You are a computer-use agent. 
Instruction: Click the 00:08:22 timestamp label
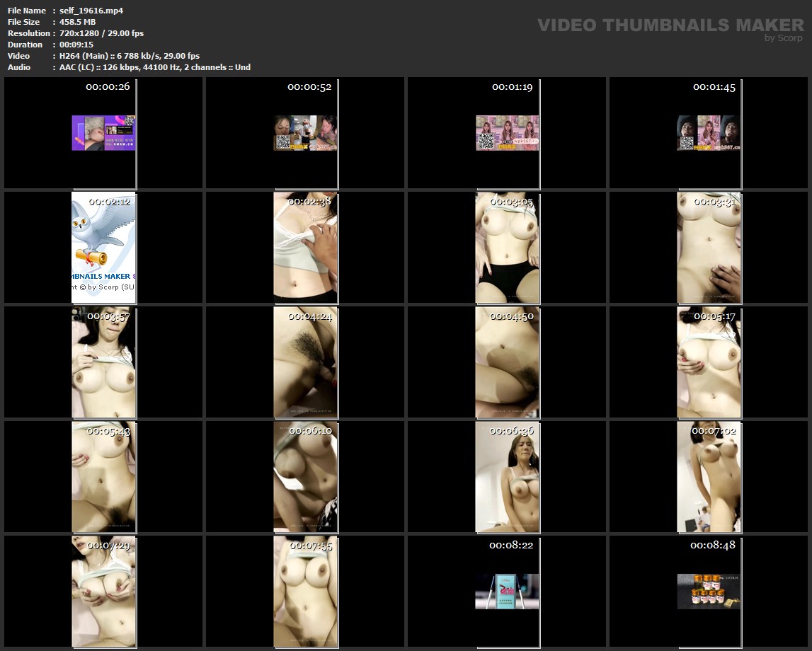click(x=512, y=546)
